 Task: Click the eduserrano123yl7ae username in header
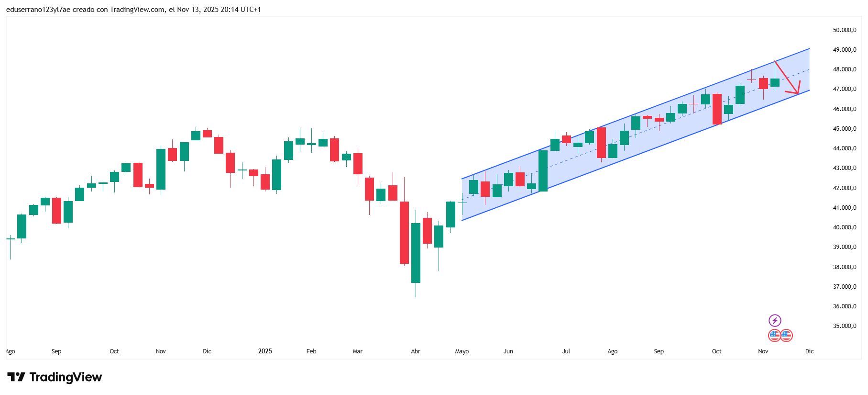[x=38, y=10]
